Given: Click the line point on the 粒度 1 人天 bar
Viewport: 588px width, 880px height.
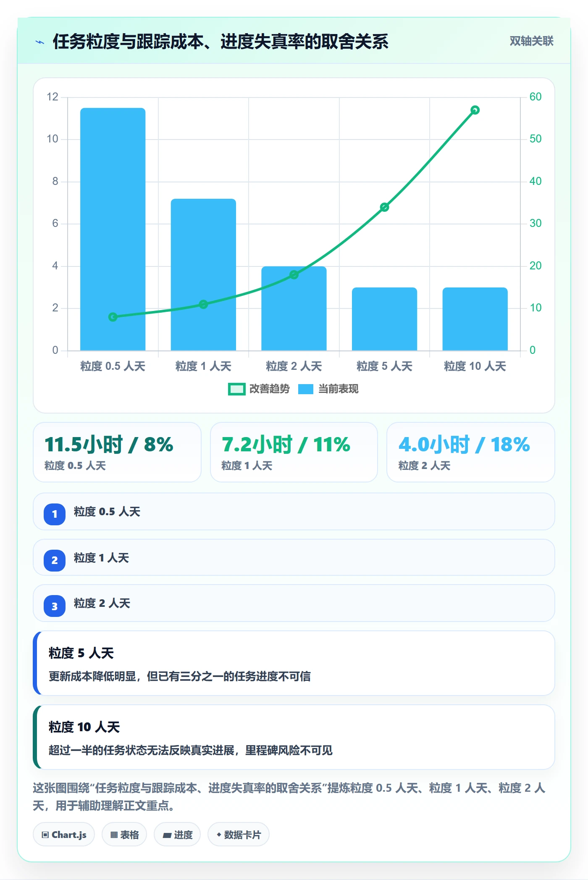Looking at the screenshot, I should 203,304.
